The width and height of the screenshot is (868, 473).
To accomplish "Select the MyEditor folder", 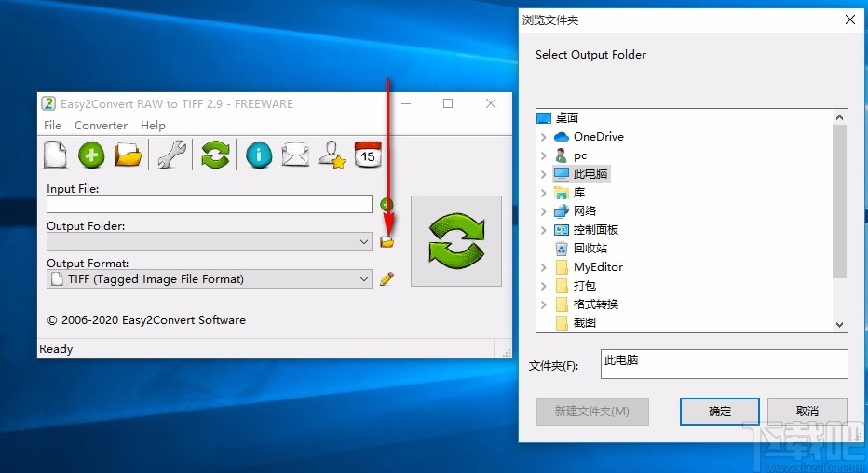I will pyautogui.click(x=598, y=266).
